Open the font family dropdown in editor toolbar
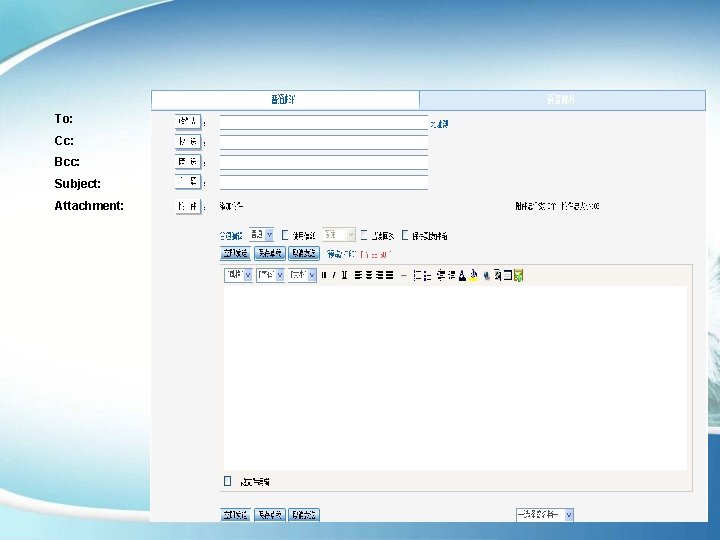720x540 pixels. [238, 275]
